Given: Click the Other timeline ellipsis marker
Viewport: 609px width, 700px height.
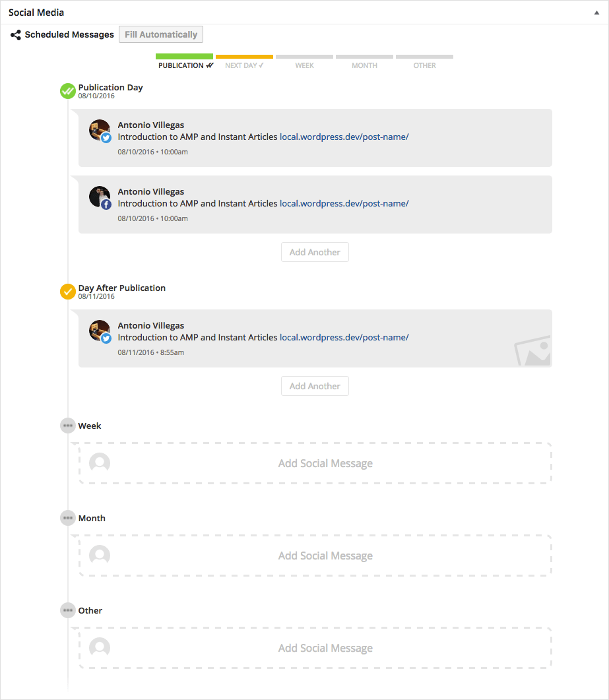Looking at the screenshot, I should 68,610.
